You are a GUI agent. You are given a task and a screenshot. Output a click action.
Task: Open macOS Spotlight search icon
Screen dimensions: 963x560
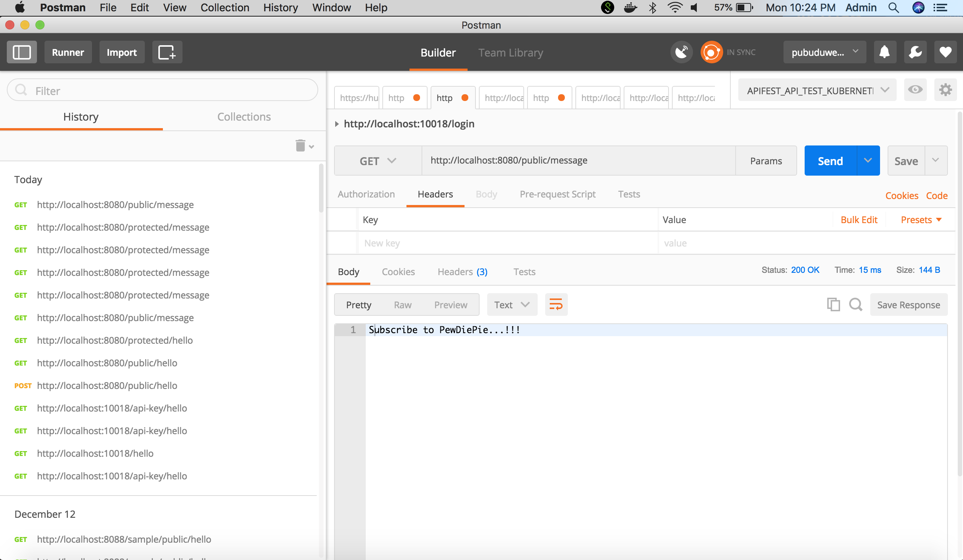tap(894, 8)
